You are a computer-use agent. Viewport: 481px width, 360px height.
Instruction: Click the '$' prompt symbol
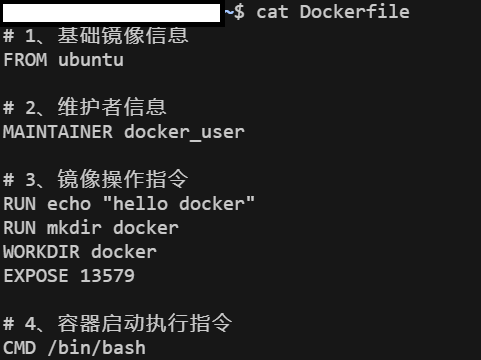click(x=239, y=12)
